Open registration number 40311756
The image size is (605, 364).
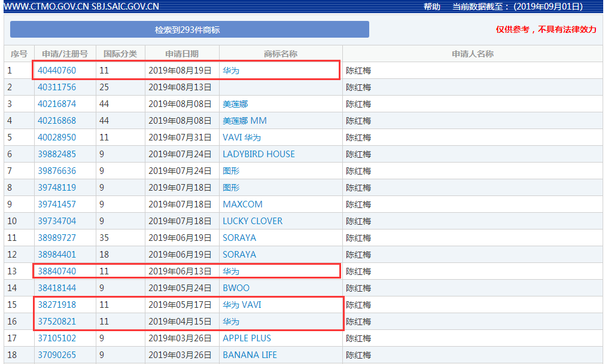point(57,87)
